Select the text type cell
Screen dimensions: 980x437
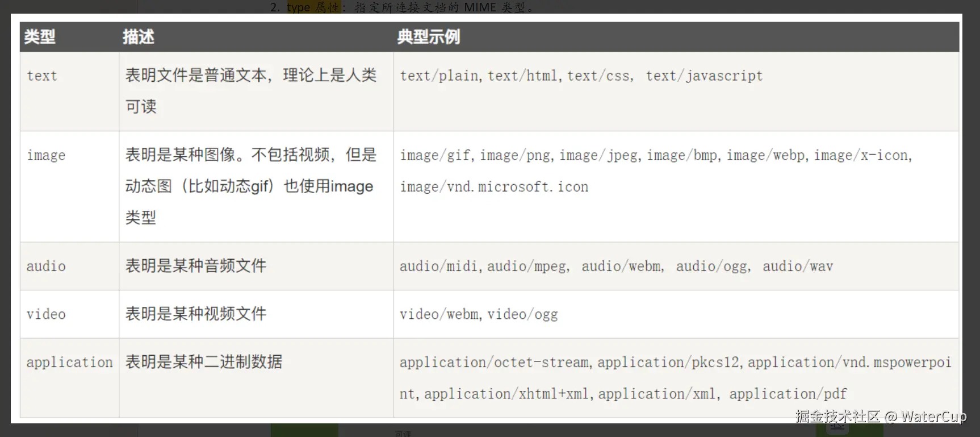coord(42,76)
